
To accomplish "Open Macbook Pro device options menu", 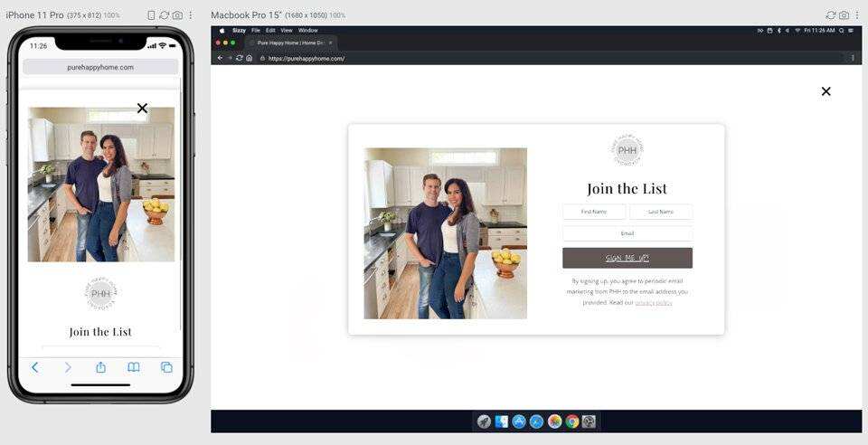I will click(856, 15).
